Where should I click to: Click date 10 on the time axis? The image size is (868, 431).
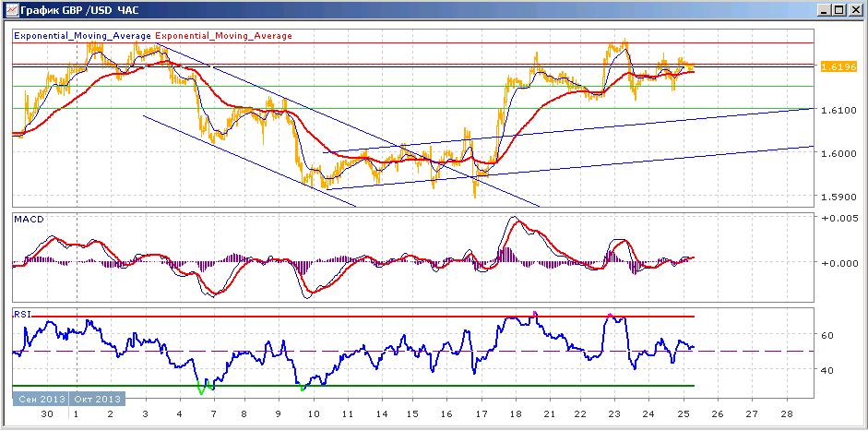pyautogui.click(x=314, y=414)
